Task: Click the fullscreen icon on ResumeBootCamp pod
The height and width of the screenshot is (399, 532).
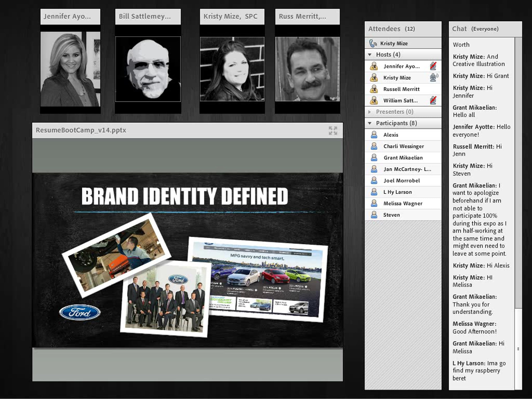Action: pyautogui.click(x=333, y=131)
